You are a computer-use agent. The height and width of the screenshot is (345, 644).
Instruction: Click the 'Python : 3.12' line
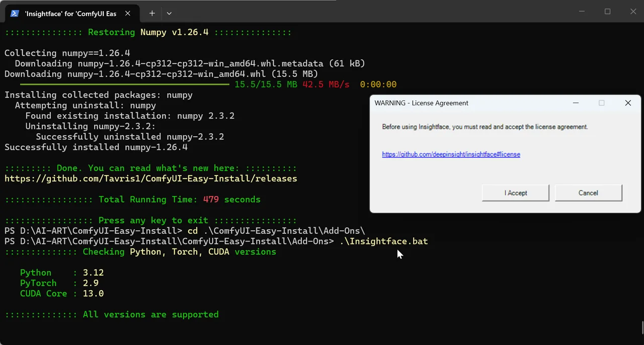[62, 273]
